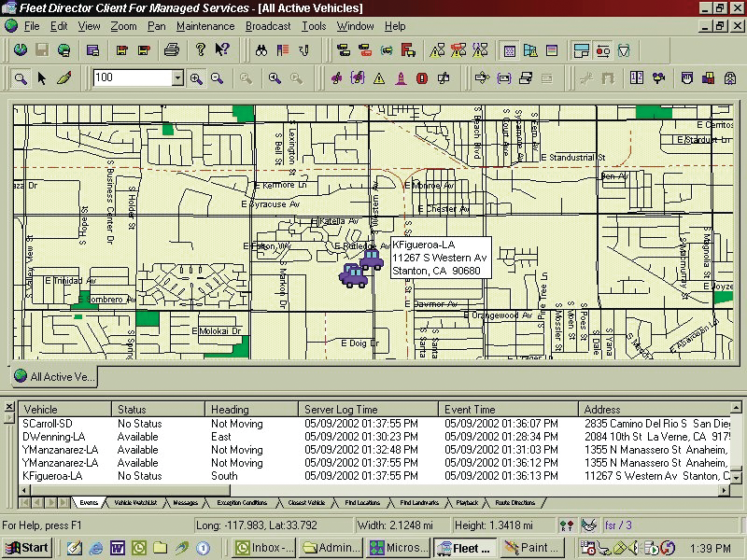The image size is (747, 560).
Task: Open the zoom scale dropdown next to 100
Action: pos(178,78)
